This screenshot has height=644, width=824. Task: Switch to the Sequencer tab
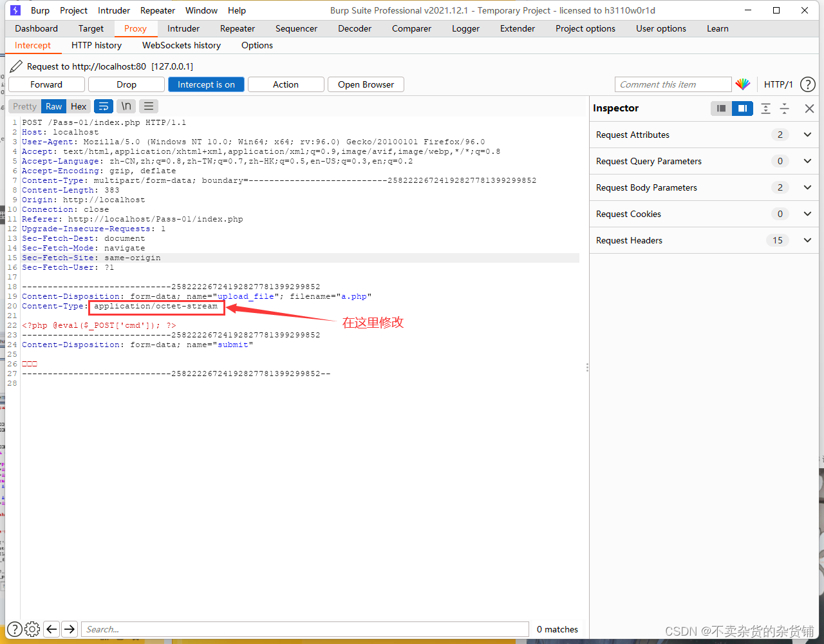pyautogui.click(x=296, y=28)
